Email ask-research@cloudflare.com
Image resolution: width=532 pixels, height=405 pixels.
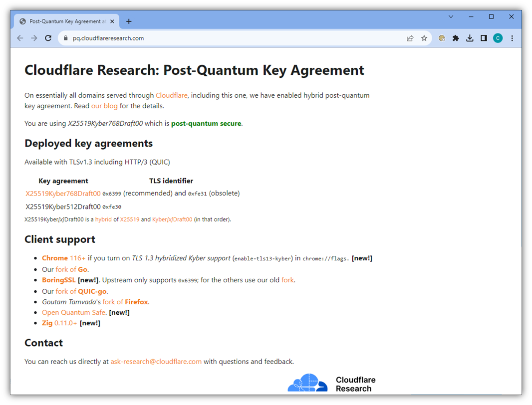[x=156, y=361]
